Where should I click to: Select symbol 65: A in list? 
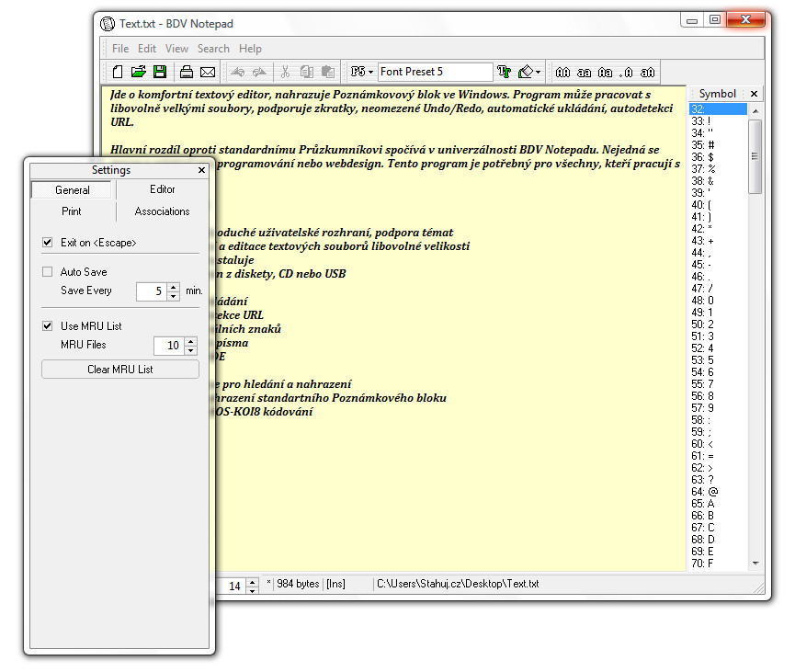click(x=718, y=504)
